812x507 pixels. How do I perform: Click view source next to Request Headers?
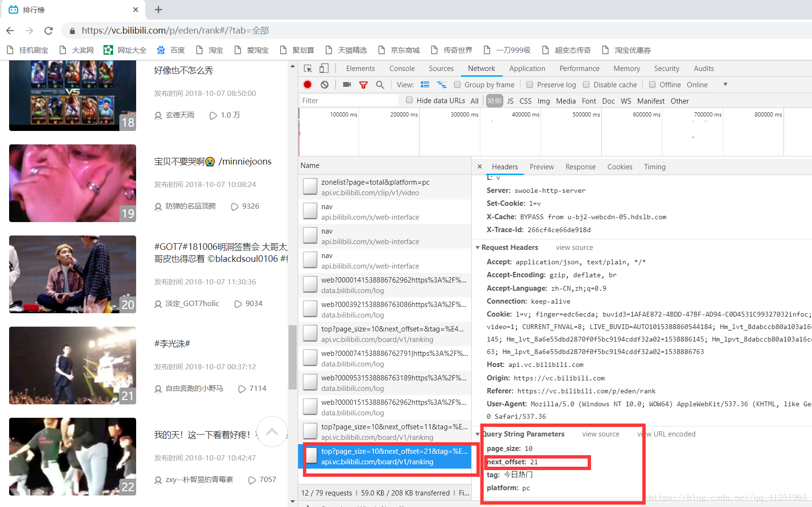574,248
